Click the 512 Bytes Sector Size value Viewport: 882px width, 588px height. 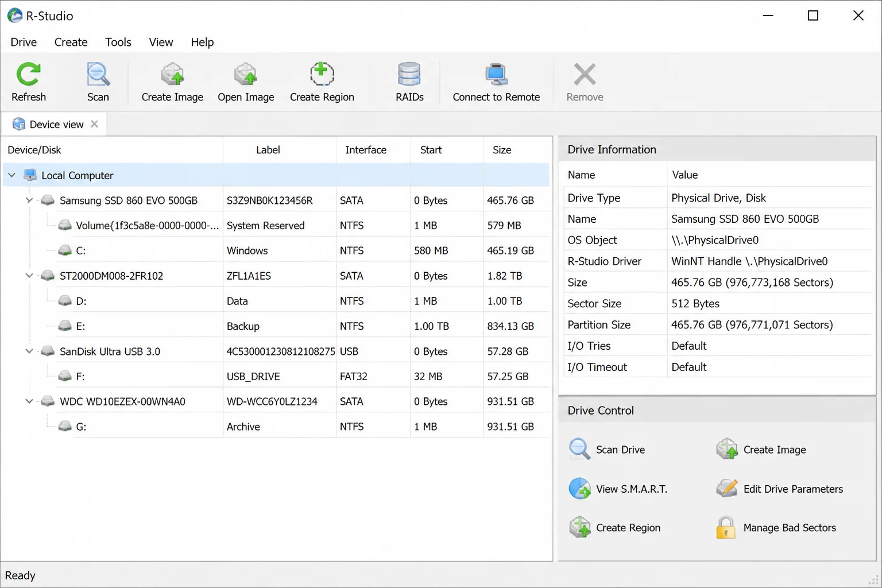pos(695,304)
